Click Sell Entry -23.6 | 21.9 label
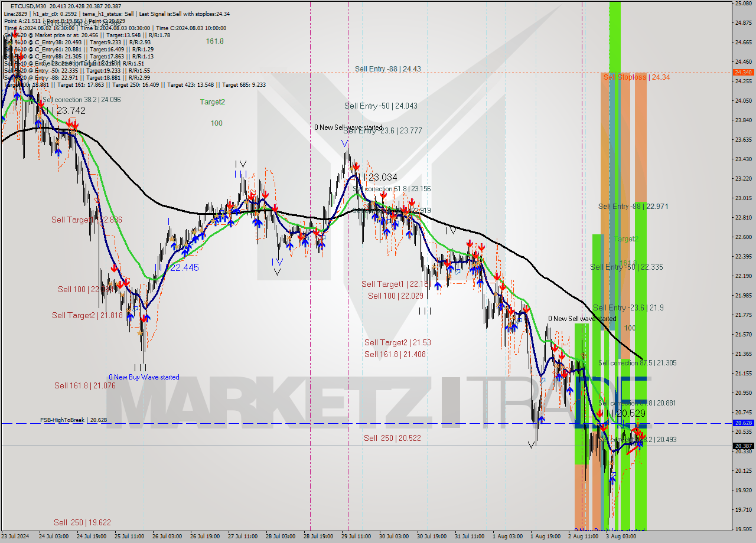Image resolution: width=756 pixels, height=543 pixels. [628, 308]
